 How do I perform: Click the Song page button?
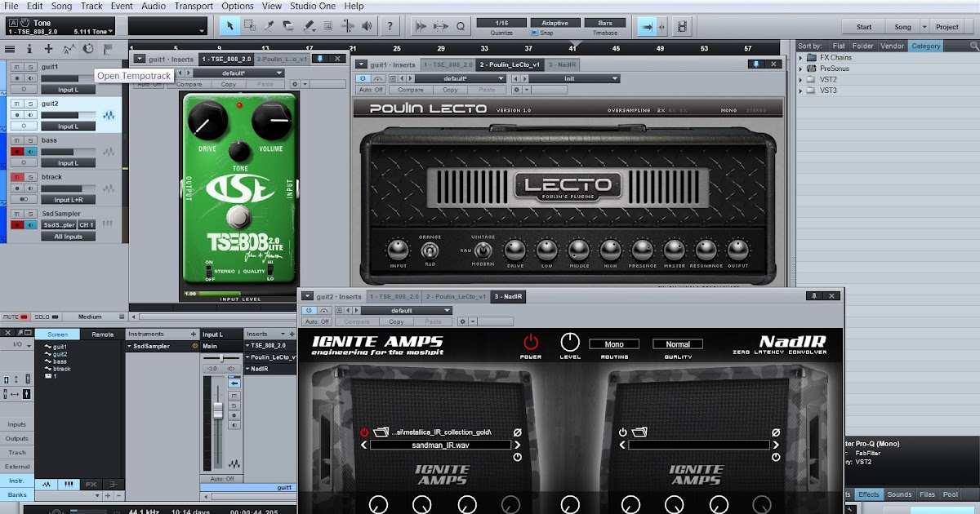(x=902, y=27)
